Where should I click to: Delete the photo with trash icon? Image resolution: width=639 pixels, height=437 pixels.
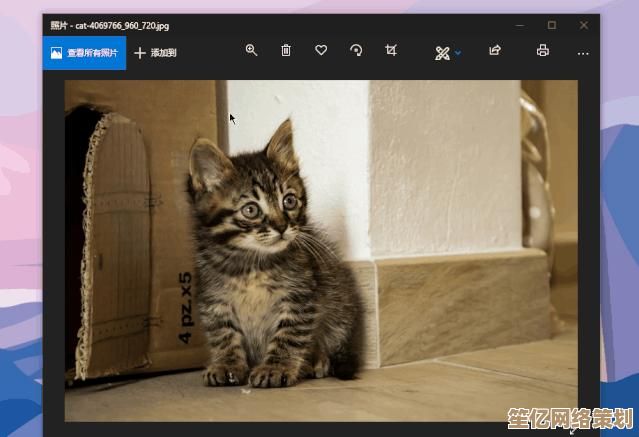point(286,51)
